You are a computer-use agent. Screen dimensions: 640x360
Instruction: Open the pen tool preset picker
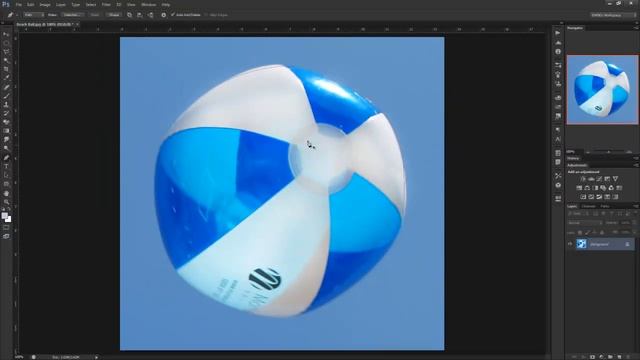pyautogui.click(x=12, y=15)
